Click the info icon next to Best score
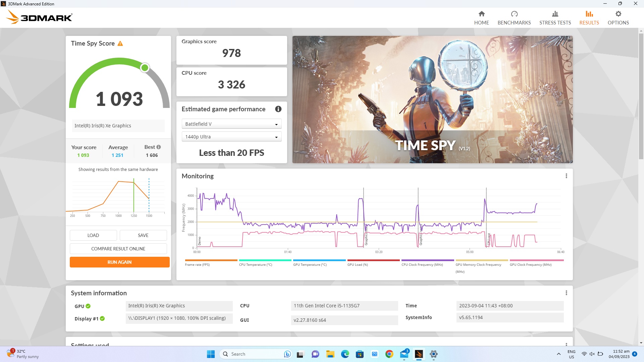The height and width of the screenshot is (362, 644). click(x=159, y=147)
